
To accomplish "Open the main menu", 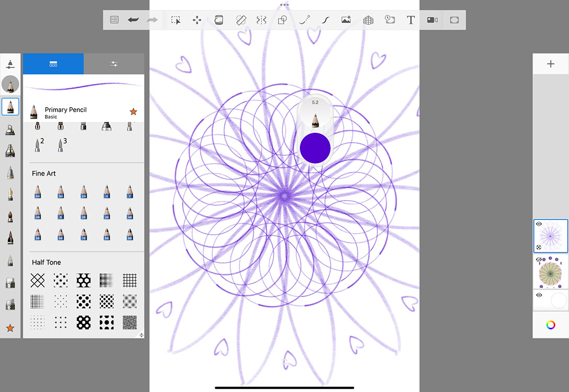I will click(x=114, y=20).
